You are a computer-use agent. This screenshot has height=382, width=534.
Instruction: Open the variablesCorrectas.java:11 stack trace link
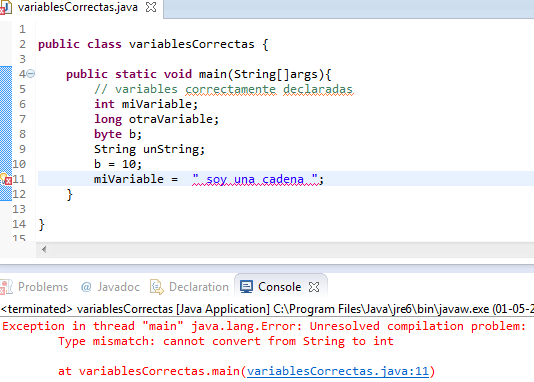[x=338, y=371]
